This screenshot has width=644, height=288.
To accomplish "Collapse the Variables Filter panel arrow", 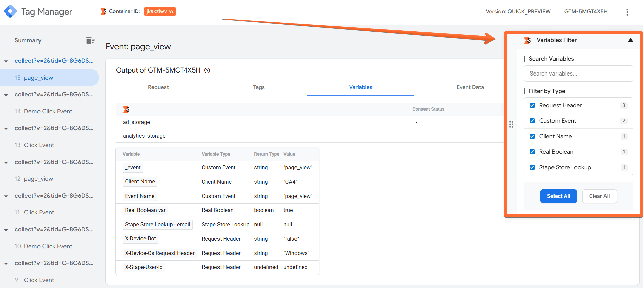I will (630, 40).
